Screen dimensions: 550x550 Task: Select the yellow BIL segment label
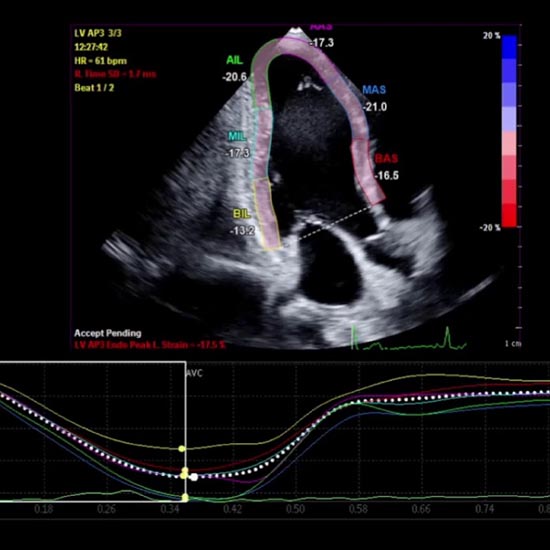242,214
